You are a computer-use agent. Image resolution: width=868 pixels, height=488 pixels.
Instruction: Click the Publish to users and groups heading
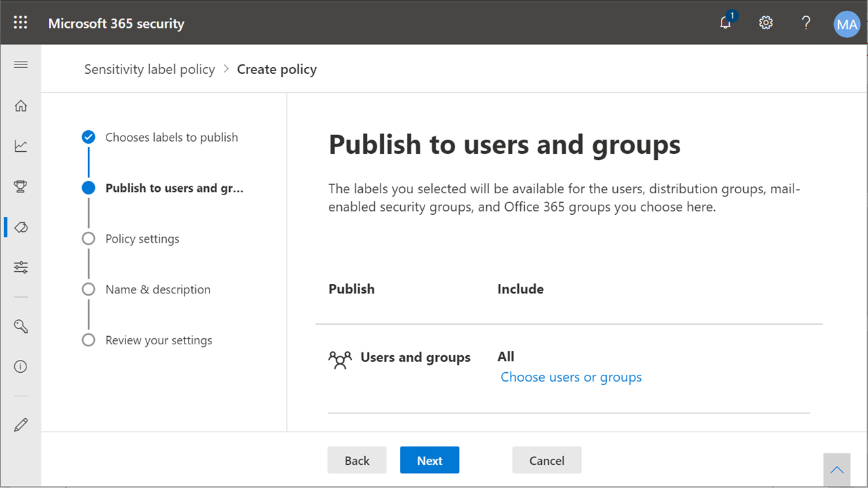click(x=505, y=145)
